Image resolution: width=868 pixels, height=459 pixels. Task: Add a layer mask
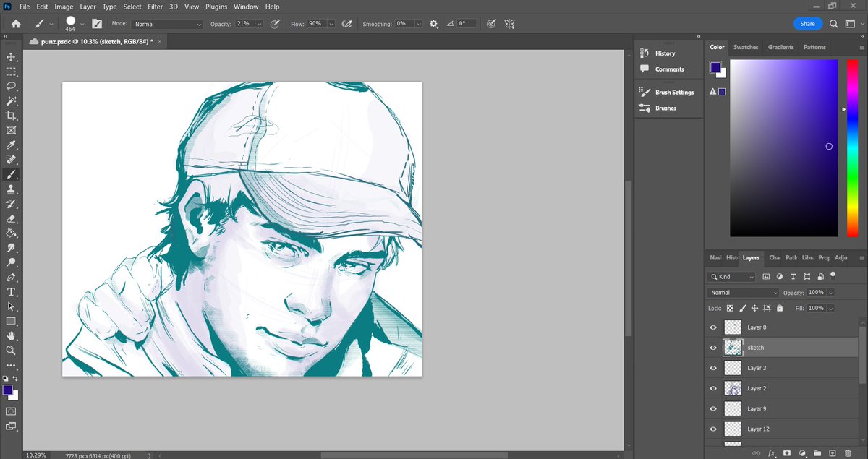coord(787,452)
